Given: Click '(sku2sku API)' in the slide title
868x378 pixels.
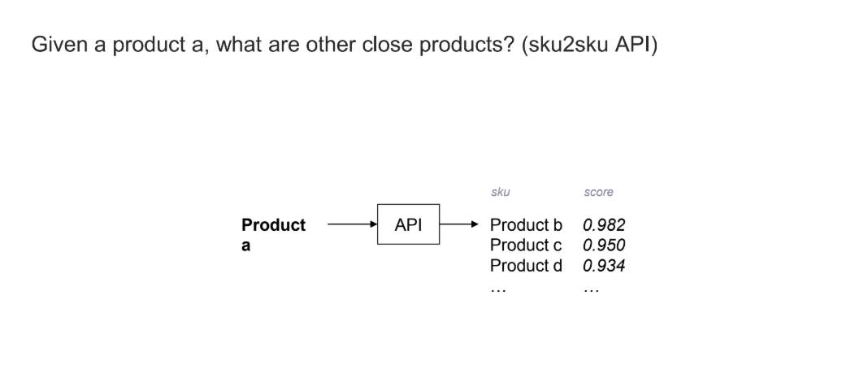Looking at the screenshot, I should pos(589,44).
